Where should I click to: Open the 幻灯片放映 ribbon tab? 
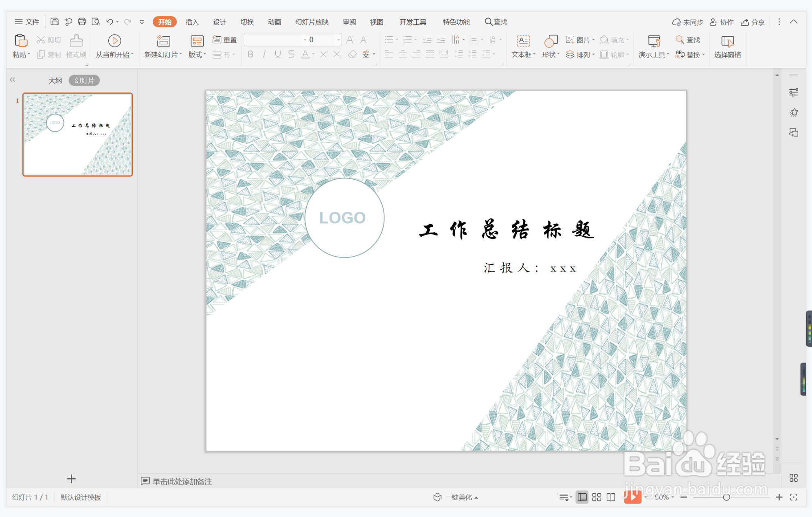[312, 22]
